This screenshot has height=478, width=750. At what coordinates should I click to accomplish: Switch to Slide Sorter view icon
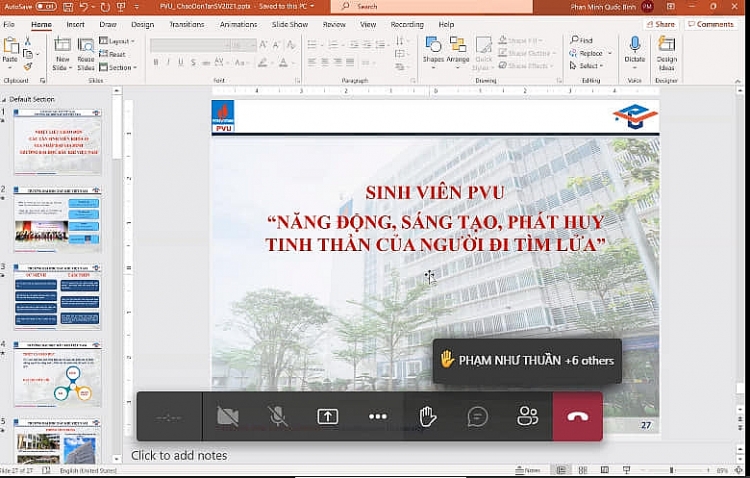(583, 470)
